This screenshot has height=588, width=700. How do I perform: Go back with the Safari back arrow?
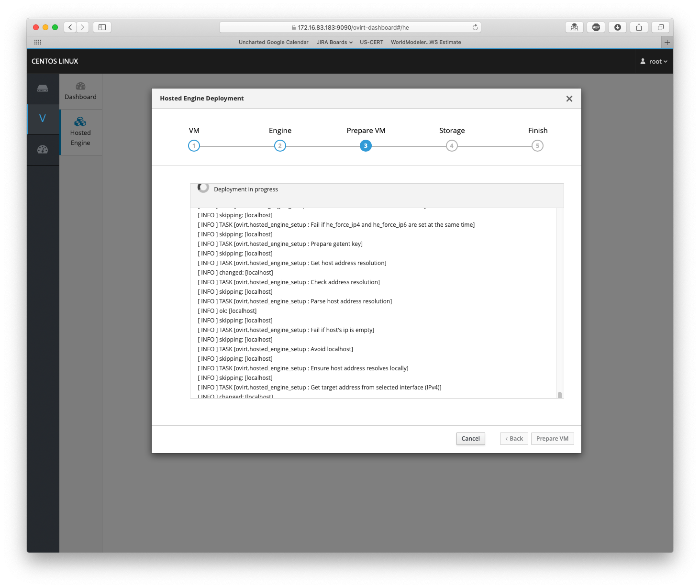(x=70, y=27)
